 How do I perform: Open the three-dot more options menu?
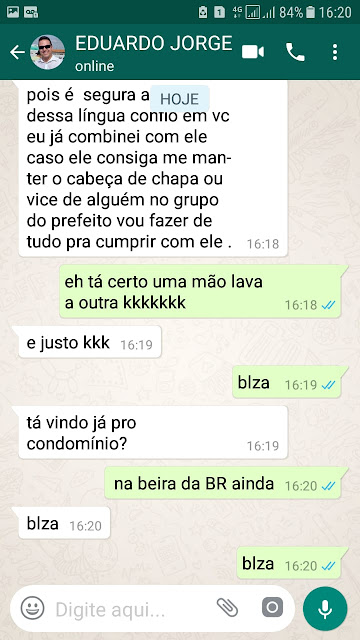pos(335,52)
